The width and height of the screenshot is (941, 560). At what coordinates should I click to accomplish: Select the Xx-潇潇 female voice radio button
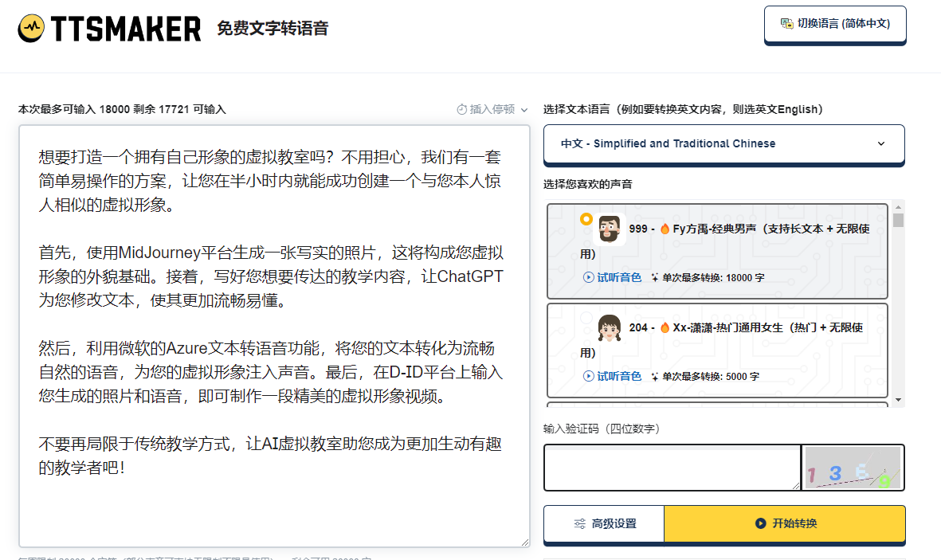[x=586, y=318]
